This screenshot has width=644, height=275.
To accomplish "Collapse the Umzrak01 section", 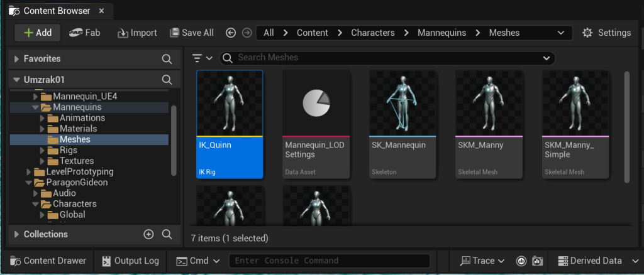I will 16,80.
